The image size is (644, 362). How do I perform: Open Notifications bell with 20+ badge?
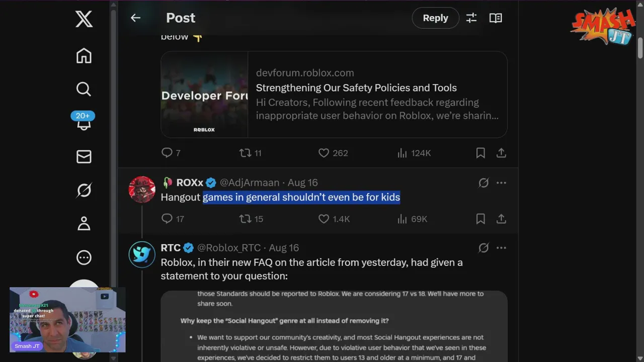(x=83, y=121)
